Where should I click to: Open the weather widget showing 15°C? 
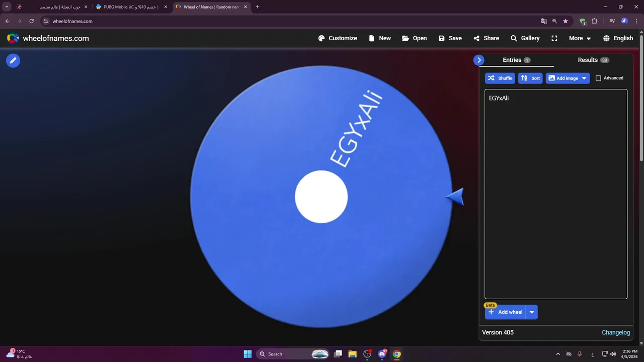tap(19, 354)
